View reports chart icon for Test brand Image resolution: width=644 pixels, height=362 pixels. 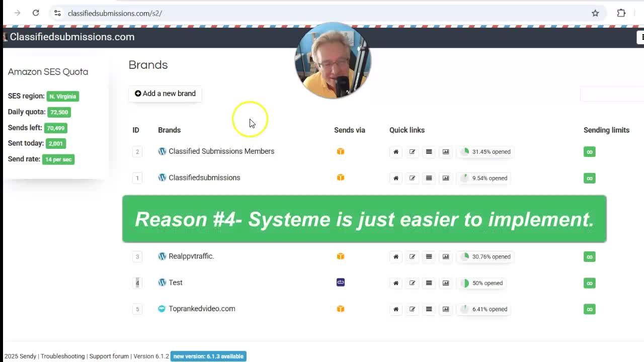click(446, 283)
